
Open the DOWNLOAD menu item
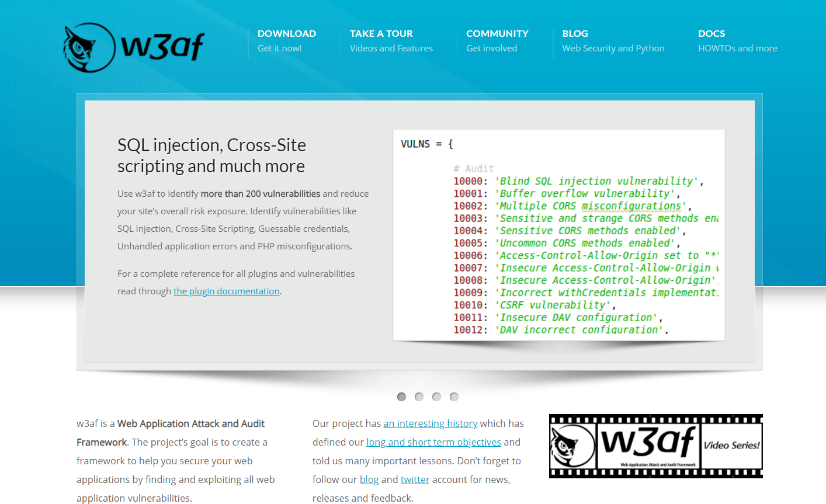click(x=287, y=34)
